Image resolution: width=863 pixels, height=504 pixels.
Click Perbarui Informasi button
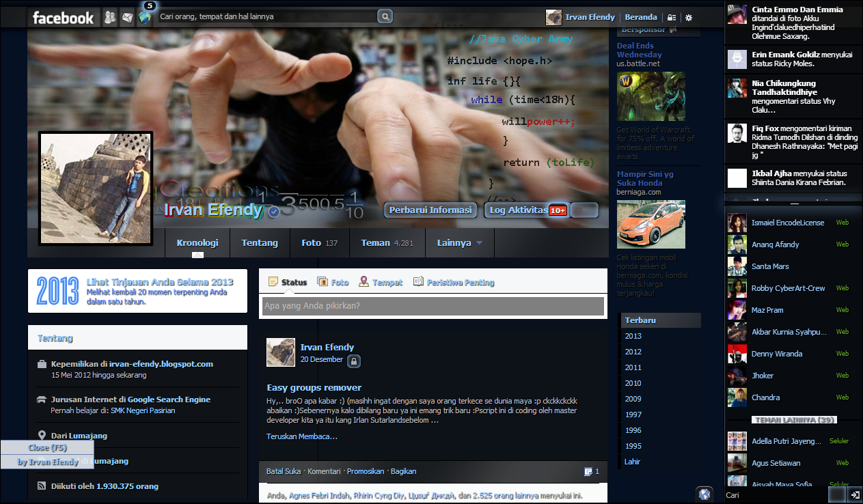tap(430, 210)
